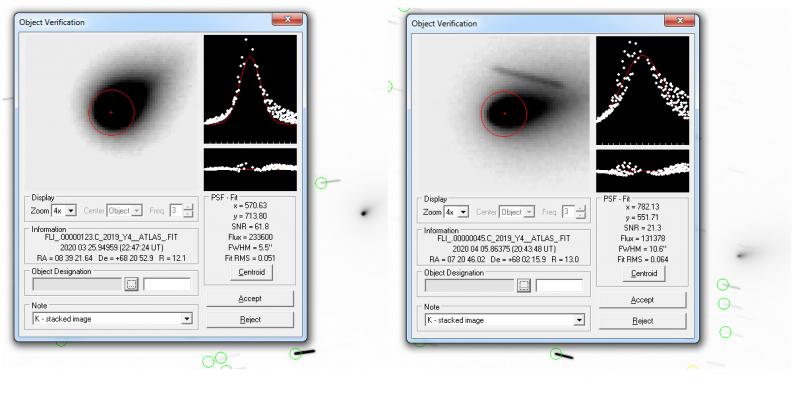The image size is (800, 396).
Task: Click Reject button in left dialog
Action: point(250,319)
